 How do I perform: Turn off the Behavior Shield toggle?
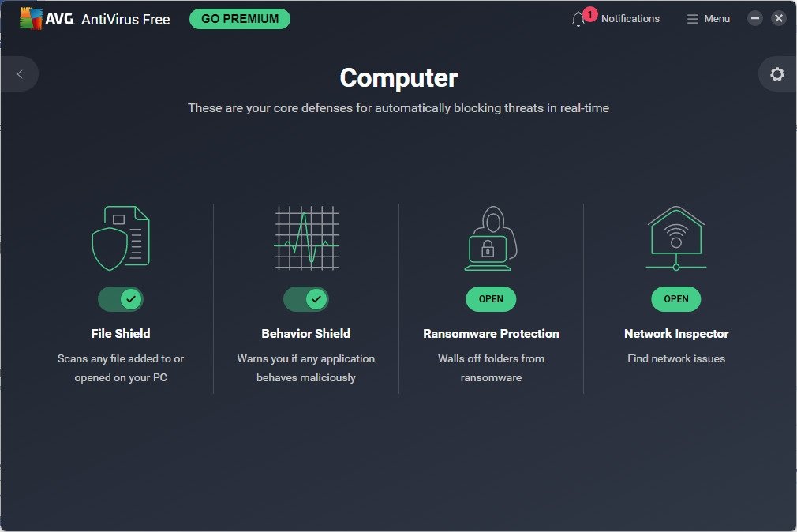[x=306, y=299]
